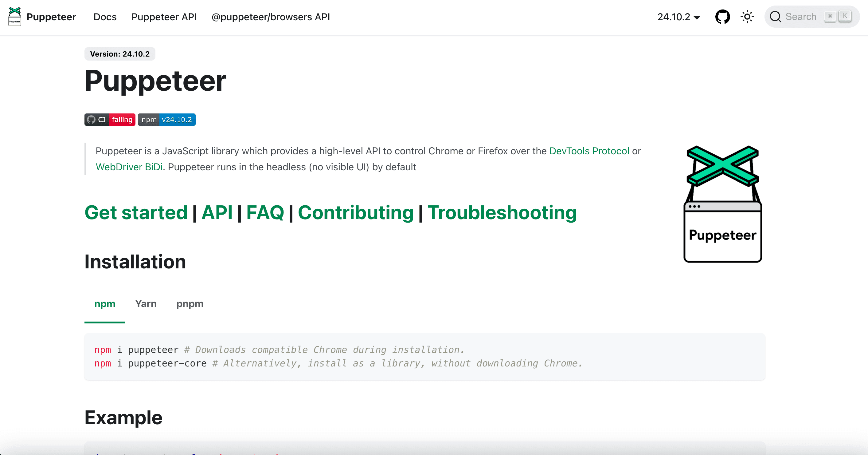868x455 pixels.
Task: Click the search magnifier icon
Action: (x=775, y=17)
